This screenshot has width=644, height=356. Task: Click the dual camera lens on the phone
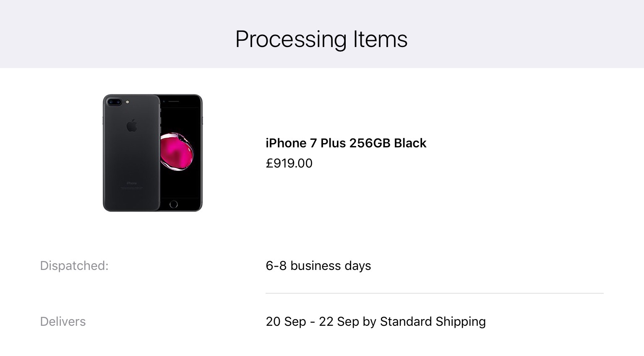pyautogui.click(x=114, y=102)
